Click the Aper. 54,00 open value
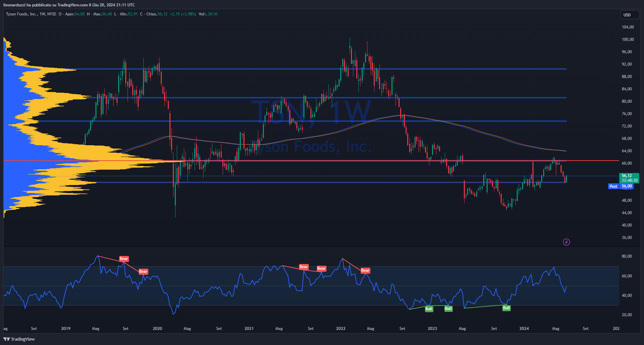 [72, 14]
